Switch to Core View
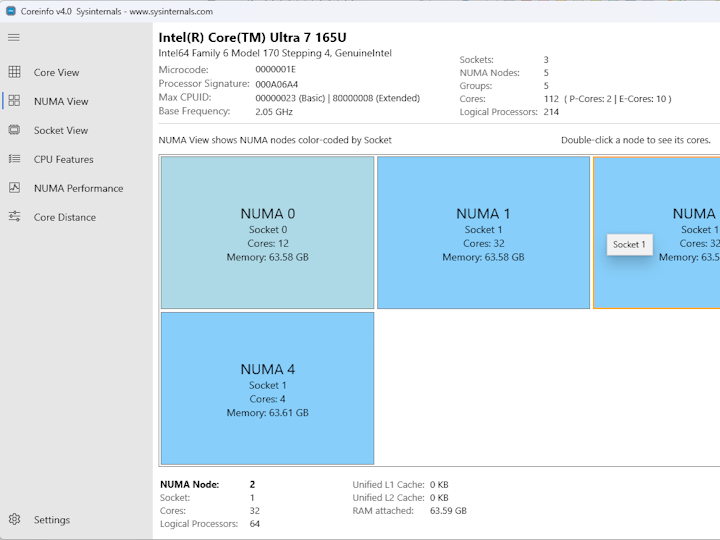The height and width of the screenshot is (540, 720). coord(56,73)
